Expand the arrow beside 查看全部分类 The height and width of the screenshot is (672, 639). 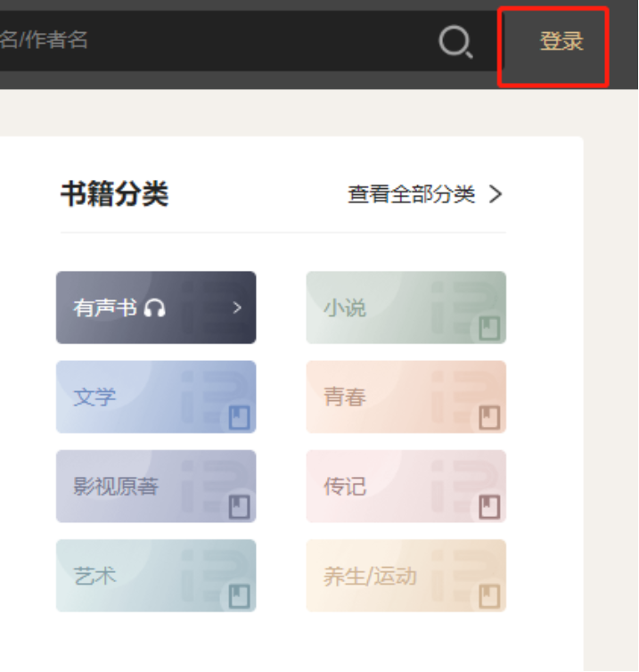point(496,194)
